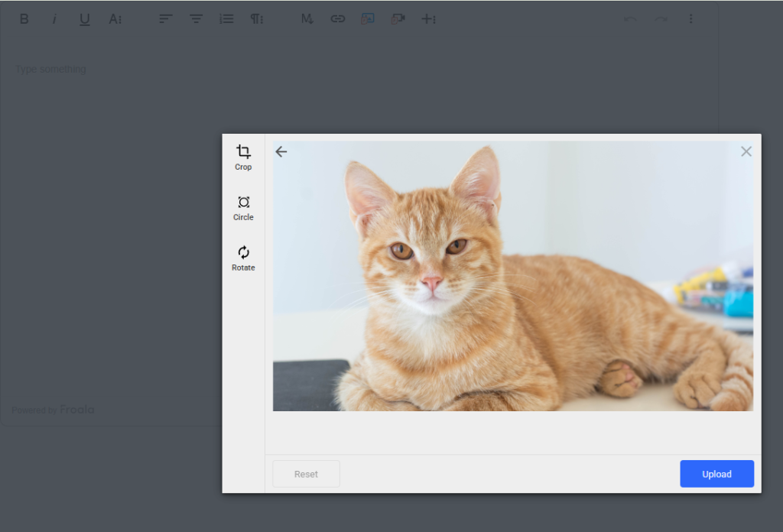The height and width of the screenshot is (532, 783).
Task: Toggle underline formatting
Action: coord(84,18)
